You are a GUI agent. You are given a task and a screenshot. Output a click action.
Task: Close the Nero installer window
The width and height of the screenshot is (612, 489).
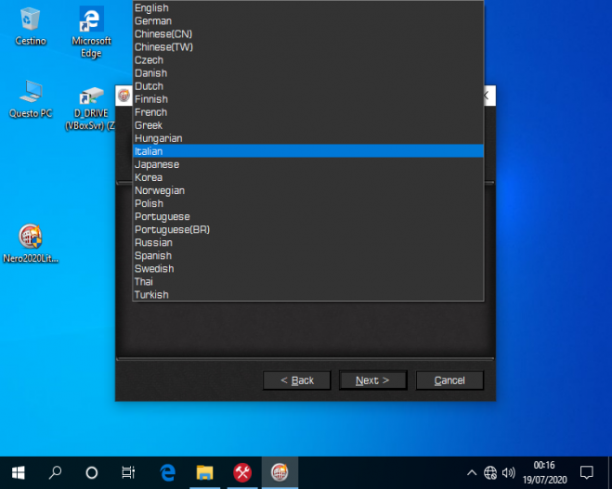pyautogui.click(x=486, y=95)
